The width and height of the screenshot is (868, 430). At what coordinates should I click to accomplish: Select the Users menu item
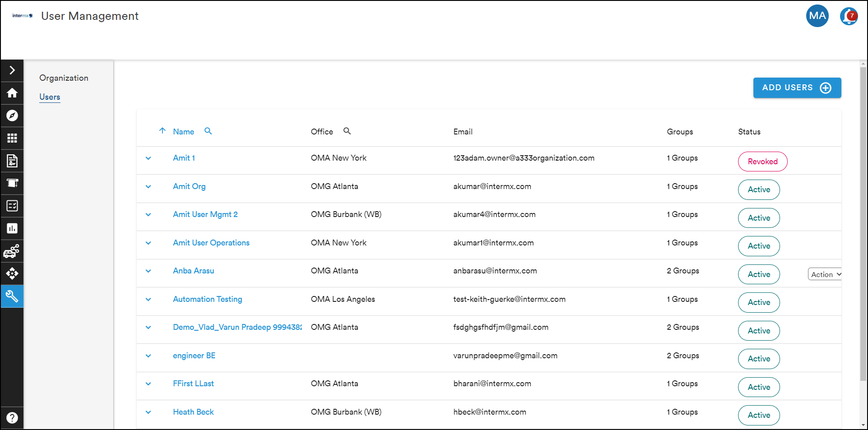[x=50, y=97]
